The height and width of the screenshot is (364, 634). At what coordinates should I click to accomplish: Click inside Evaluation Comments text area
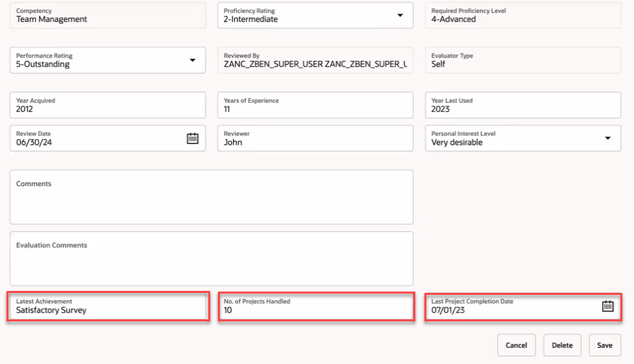(212, 259)
